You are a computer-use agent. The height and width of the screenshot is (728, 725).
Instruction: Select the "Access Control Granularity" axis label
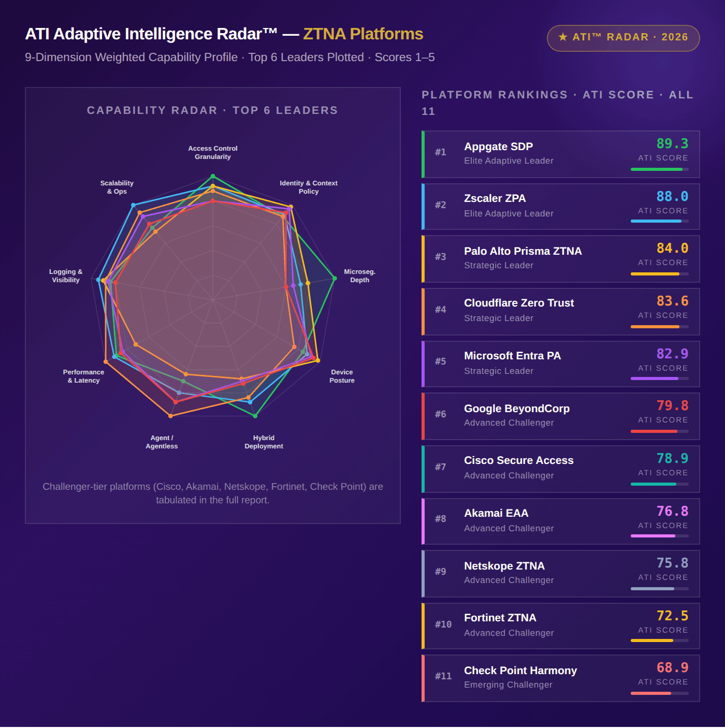(213, 153)
